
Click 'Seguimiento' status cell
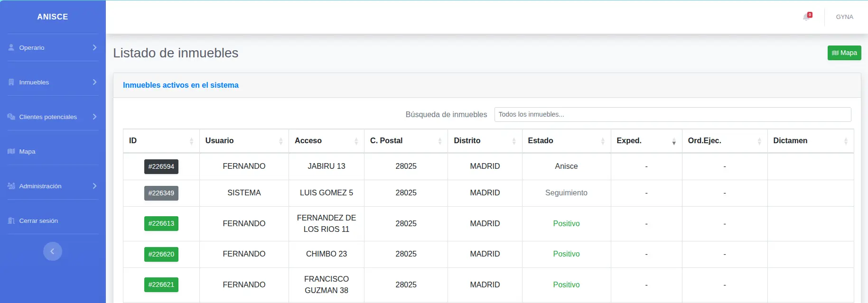point(566,193)
